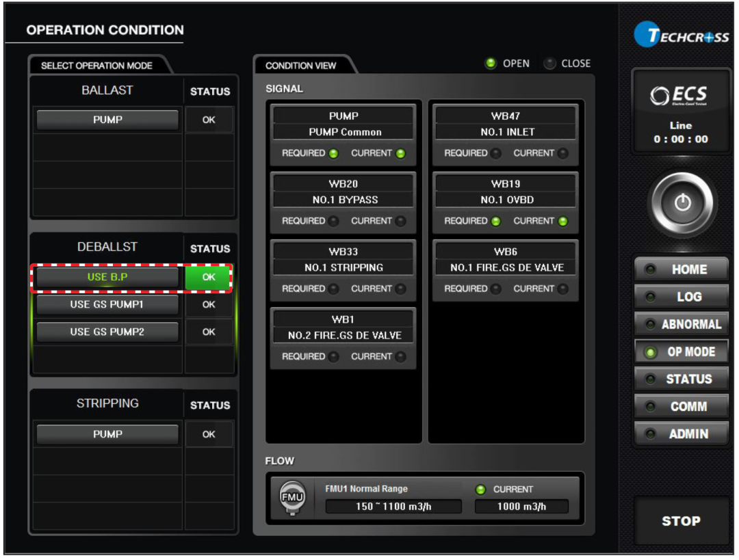The height and width of the screenshot is (560, 739).
Task: Open the HOME page
Action: tap(681, 269)
